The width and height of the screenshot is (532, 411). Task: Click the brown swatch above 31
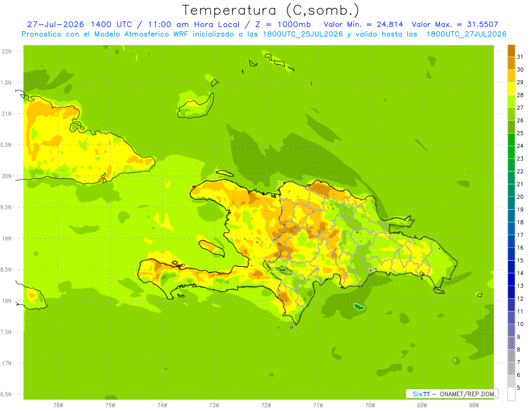point(511,51)
